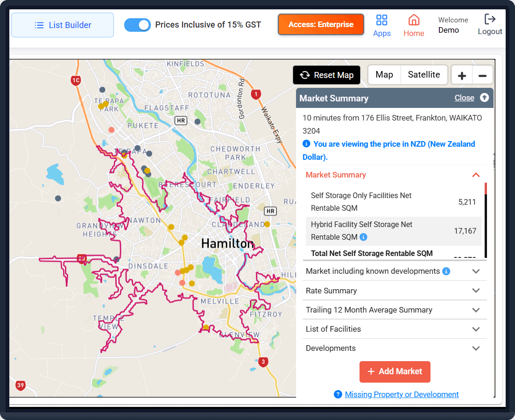Expand Trailing 12 Month Average Summary
This screenshot has width=515, height=420.
[394, 310]
